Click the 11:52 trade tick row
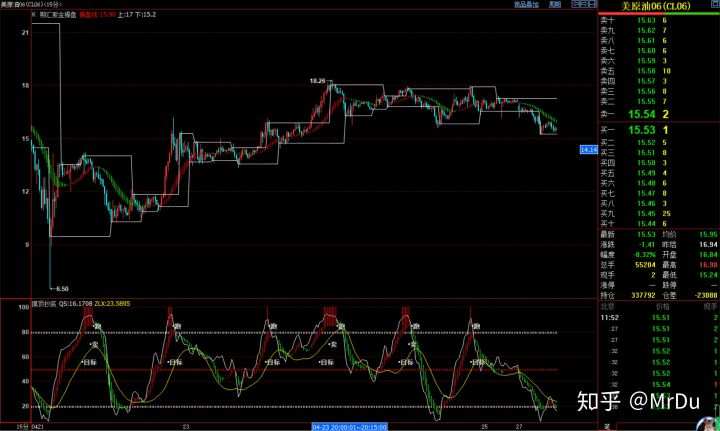This screenshot has height=431, width=720. [x=658, y=318]
